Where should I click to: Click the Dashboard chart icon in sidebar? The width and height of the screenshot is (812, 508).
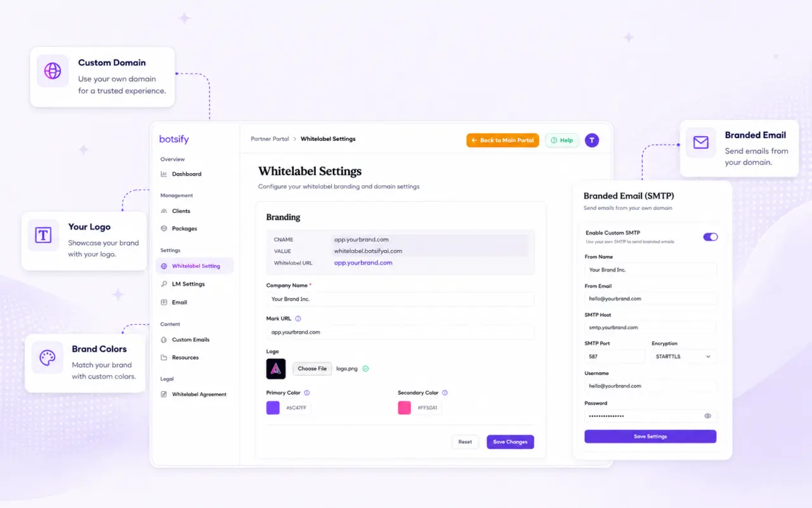pyautogui.click(x=164, y=174)
